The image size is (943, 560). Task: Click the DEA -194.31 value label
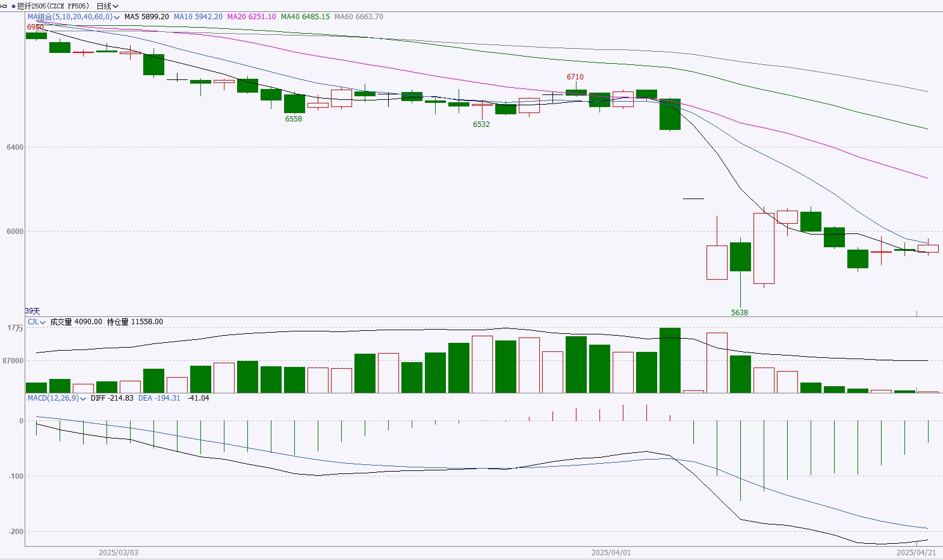(x=159, y=398)
